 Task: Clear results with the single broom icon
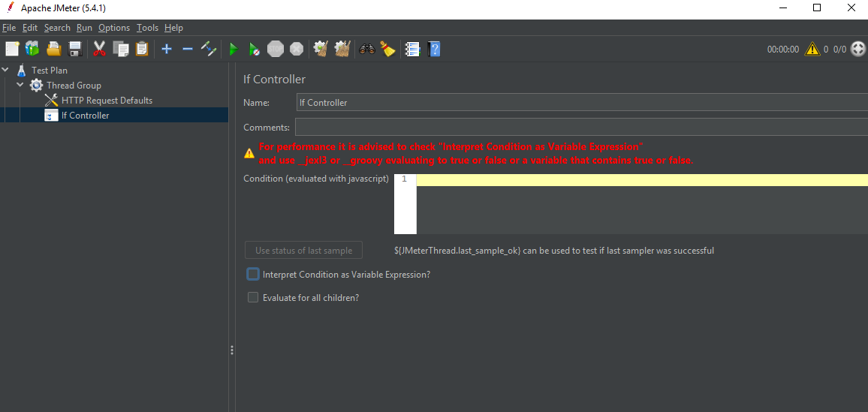pyautogui.click(x=321, y=50)
